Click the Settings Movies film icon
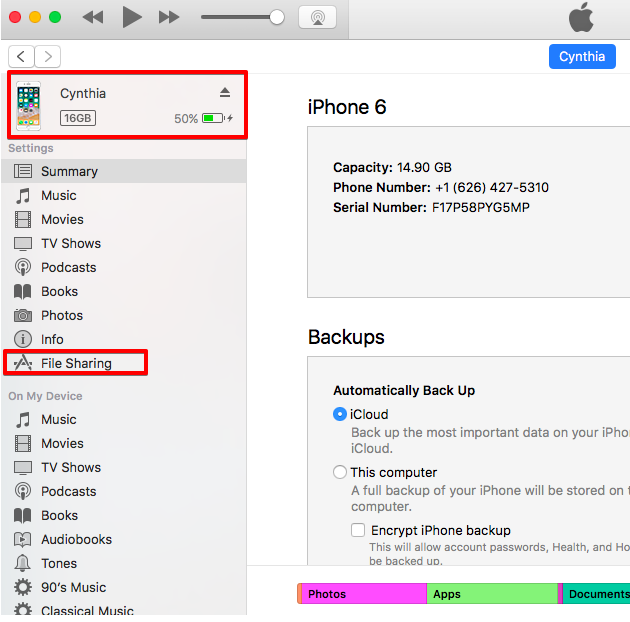Viewport: 630px width, 622px height. click(x=23, y=220)
